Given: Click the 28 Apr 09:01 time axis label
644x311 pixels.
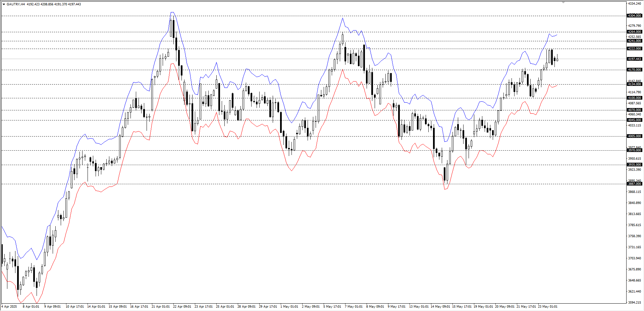Looking at the screenshot, I should click(247, 307).
